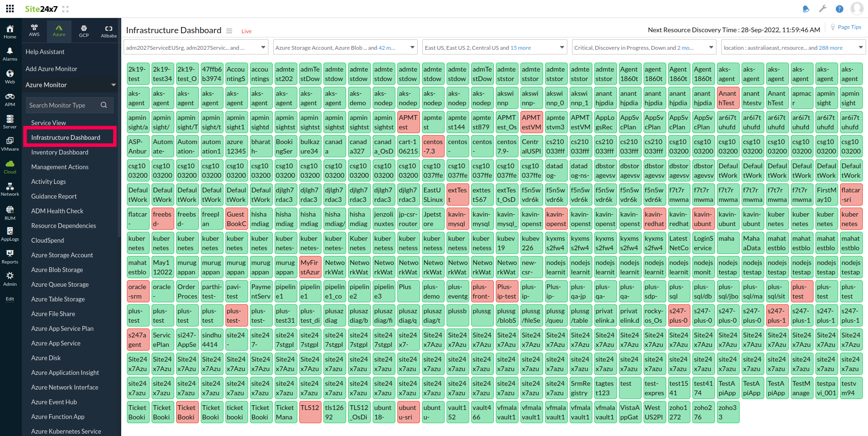The height and width of the screenshot is (436, 868).
Task: Click the VMware sidebar icon
Action: point(10,143)
